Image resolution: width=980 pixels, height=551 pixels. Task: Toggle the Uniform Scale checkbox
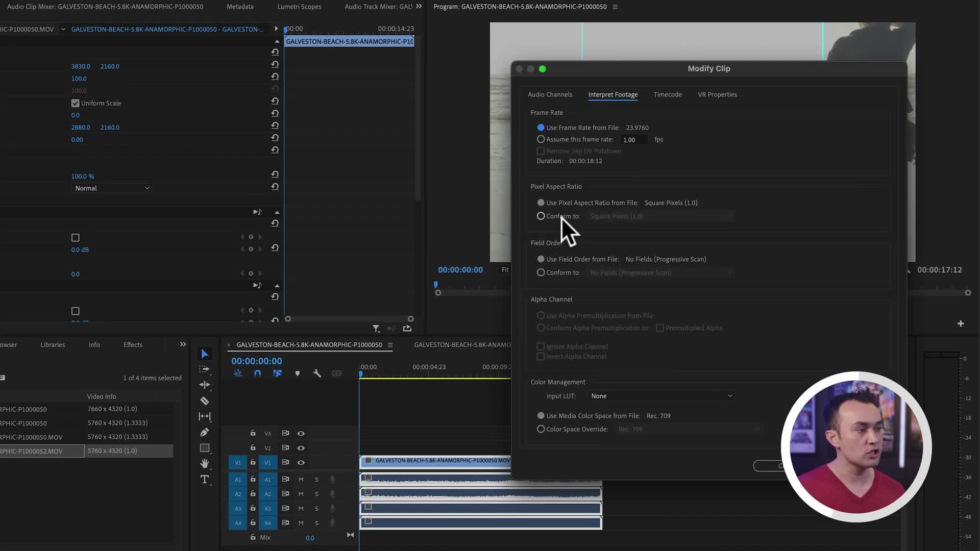pos(75,103)
